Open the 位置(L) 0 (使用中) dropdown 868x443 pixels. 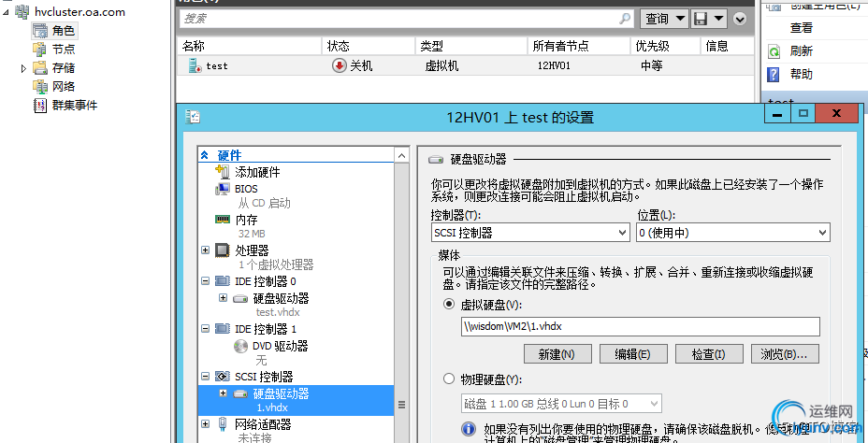point(733,233)
